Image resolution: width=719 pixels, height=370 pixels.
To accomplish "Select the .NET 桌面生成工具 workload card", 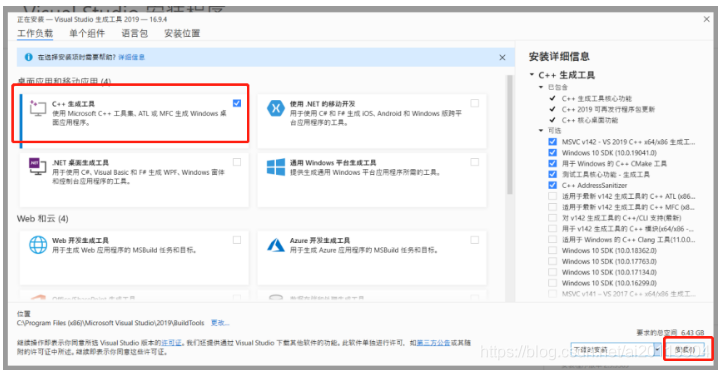I will [x=134, y=179].
